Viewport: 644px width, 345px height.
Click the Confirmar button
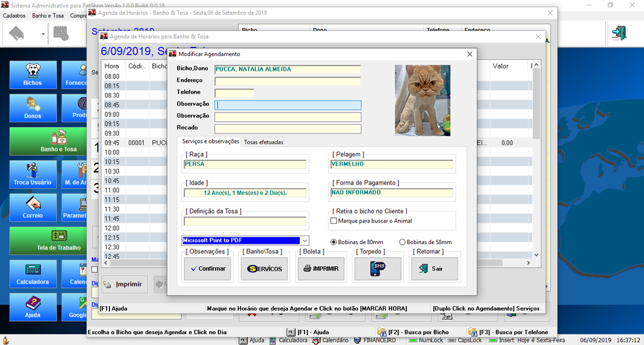click(x=207, y=269)
